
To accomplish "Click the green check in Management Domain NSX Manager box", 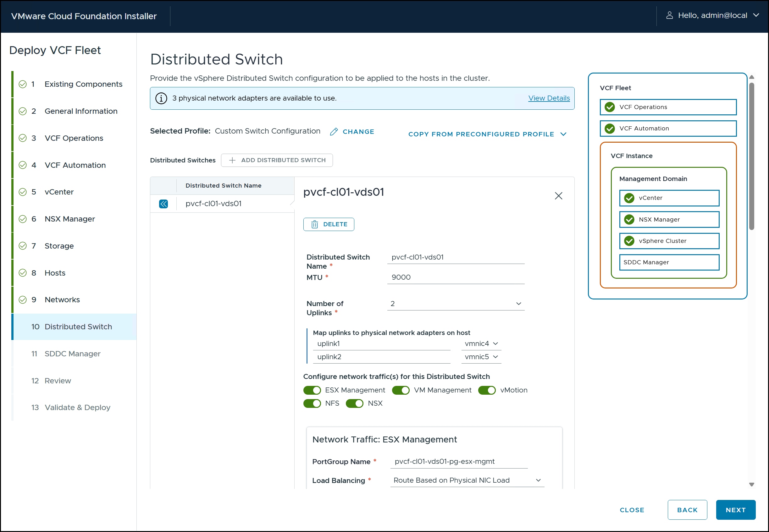I will 629,219.
